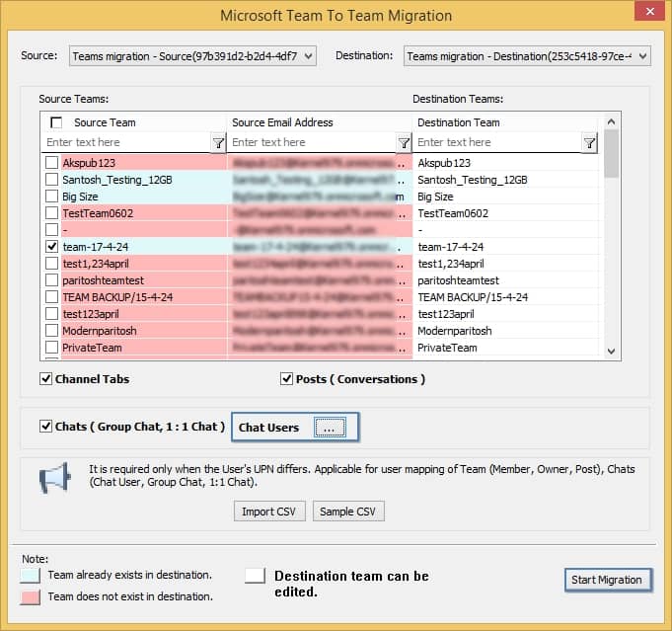
Task: Select destination team Big Size cell
Action: [505, 197]
